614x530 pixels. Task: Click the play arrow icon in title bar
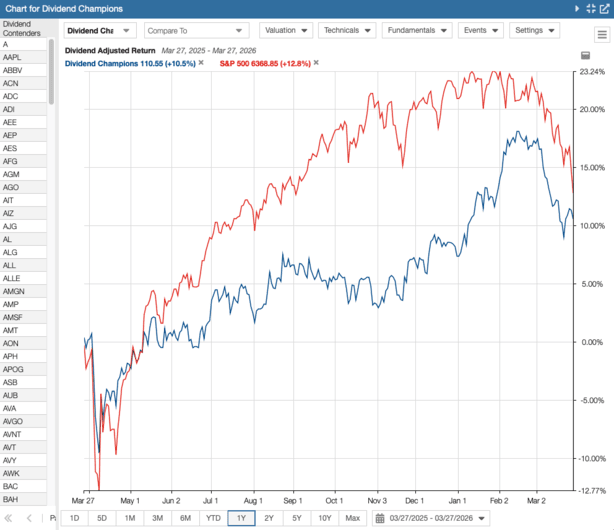(x=577, y=8)
